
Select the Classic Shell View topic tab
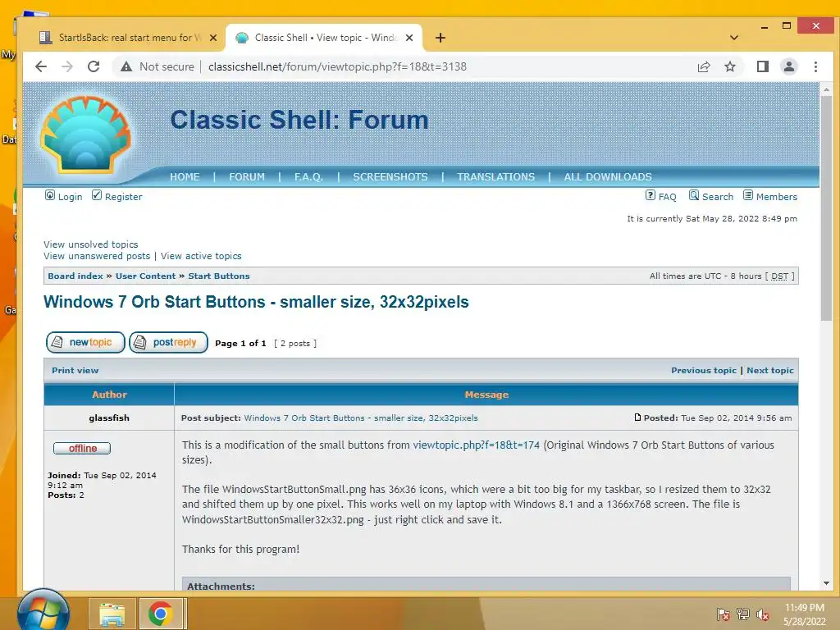pyautogui.click(x=324, y=38)
